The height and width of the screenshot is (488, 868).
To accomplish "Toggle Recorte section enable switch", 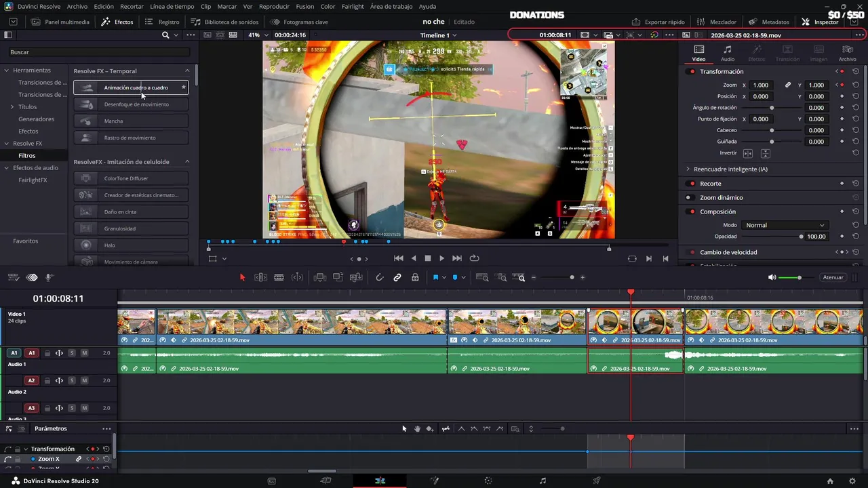I will coord(692,184).
